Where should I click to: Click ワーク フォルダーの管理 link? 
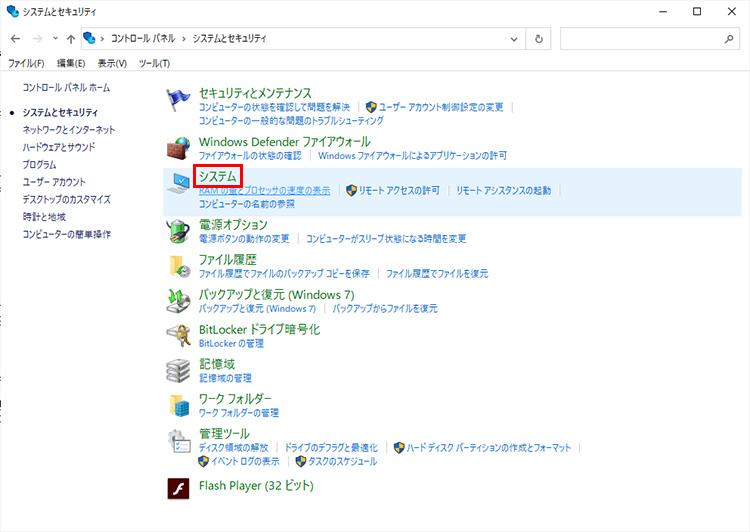point(239,412)
